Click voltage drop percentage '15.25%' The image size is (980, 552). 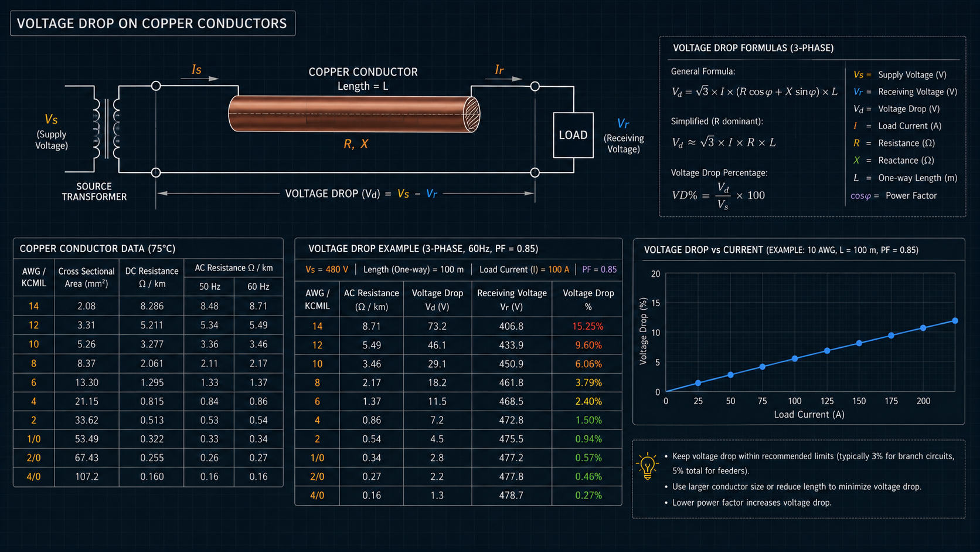(588, 326)
